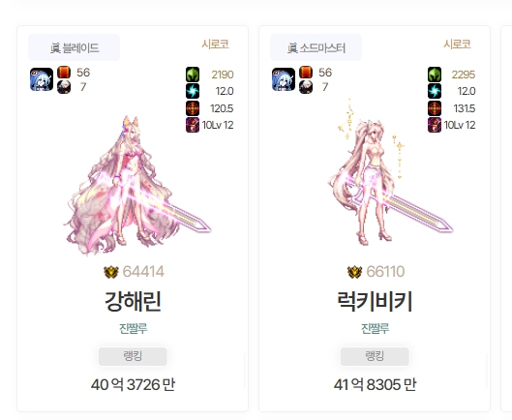Click the gold crest icon beside 64414
Screen dimensions: 512x420
(111, 272)
